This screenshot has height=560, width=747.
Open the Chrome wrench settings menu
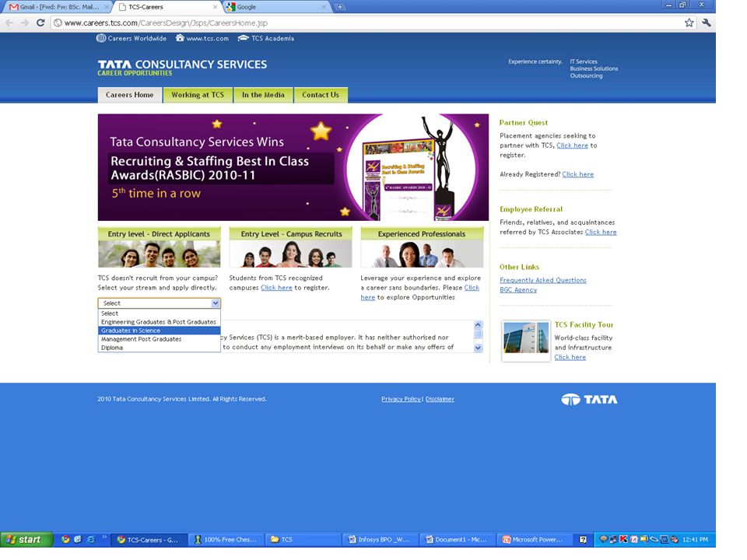click(707, 23)
